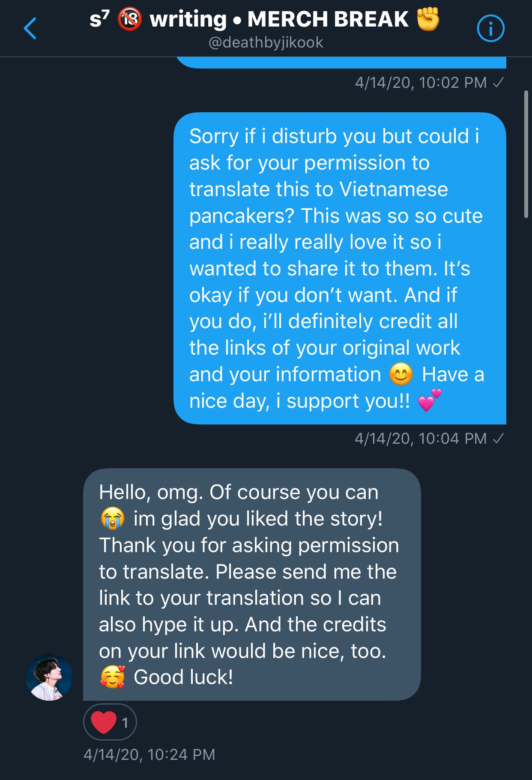Open conversation info via the circled i icon

[490, 29]
